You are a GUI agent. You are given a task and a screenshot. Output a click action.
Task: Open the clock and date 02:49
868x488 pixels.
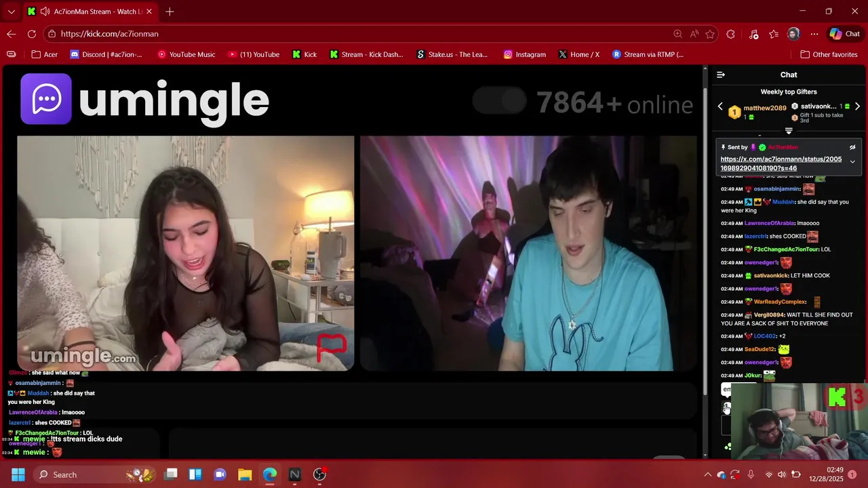click(x=827, y=474)
